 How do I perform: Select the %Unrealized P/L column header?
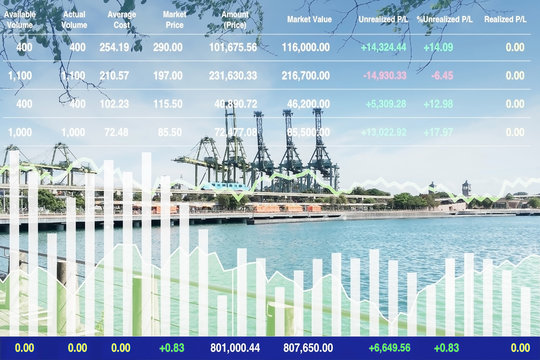[444, 20]
